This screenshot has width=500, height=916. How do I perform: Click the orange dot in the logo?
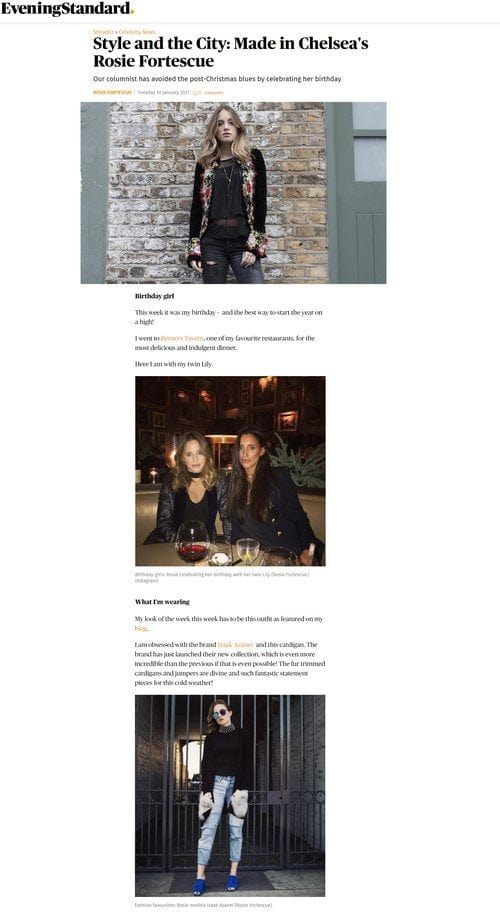point(132,12)
